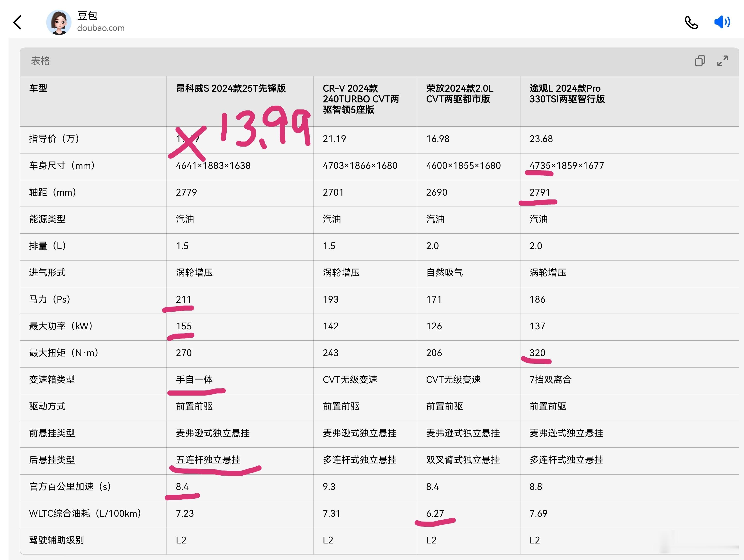The image size is (744, 560).
Task: Select dimensions 4600×1855×1680
Action: pos(464,165)
